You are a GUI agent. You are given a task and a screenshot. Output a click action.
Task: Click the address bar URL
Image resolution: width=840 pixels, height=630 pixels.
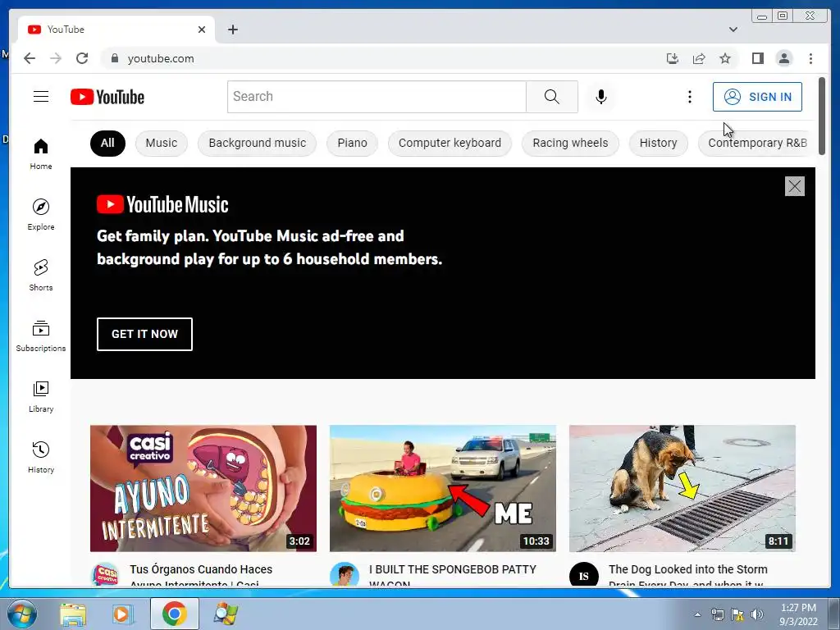pyautogui.click(x=161, y=58)
